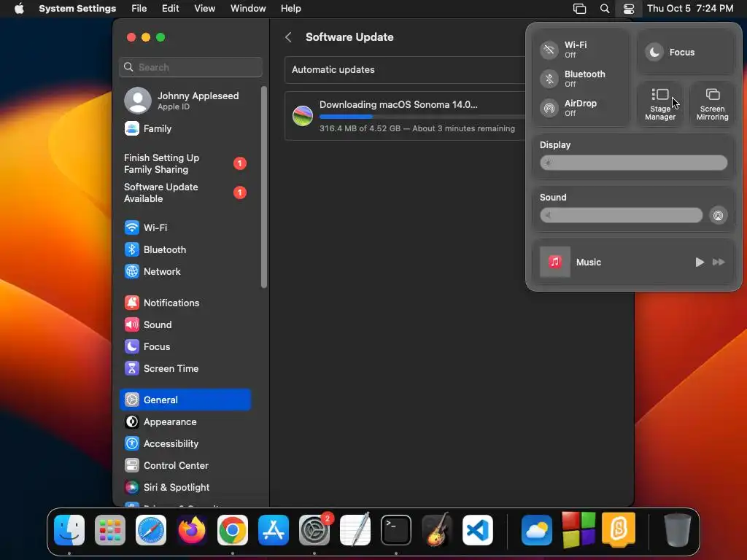This screenshot has height=560, width=747.
Task: Open Screen Mirroring in Control Center
Action: tap(712, 104)
